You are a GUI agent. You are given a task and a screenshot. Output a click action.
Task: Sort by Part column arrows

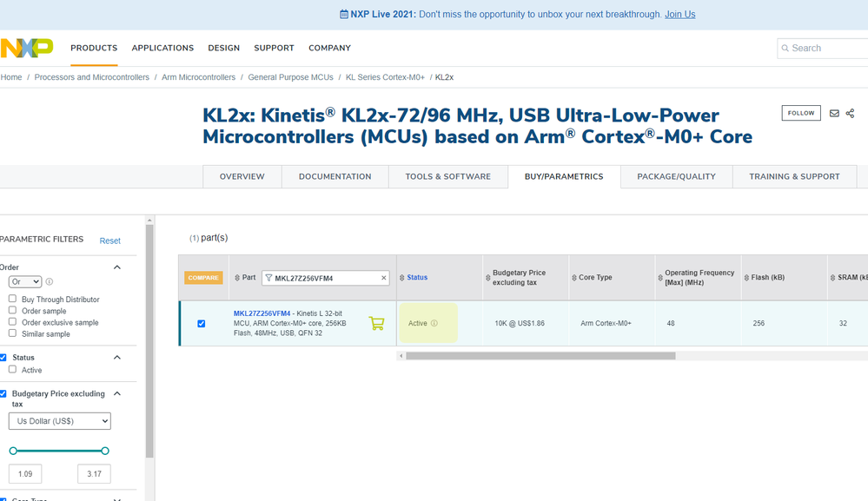click(237, 278)
